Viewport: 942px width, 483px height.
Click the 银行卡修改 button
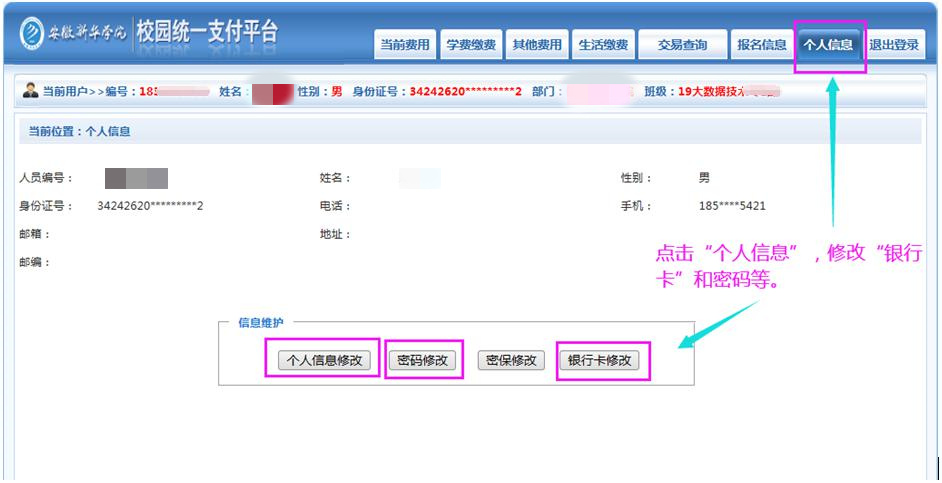coord(600,361)
